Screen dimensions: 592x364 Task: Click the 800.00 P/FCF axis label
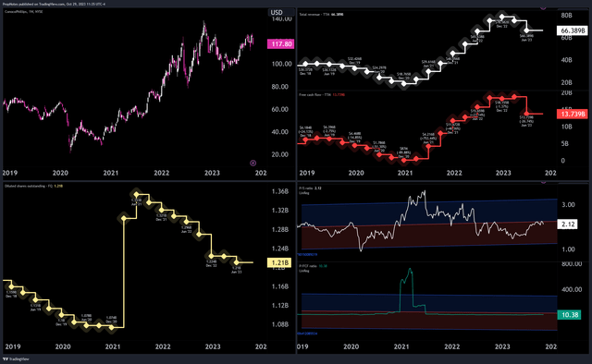coord(572,264)
